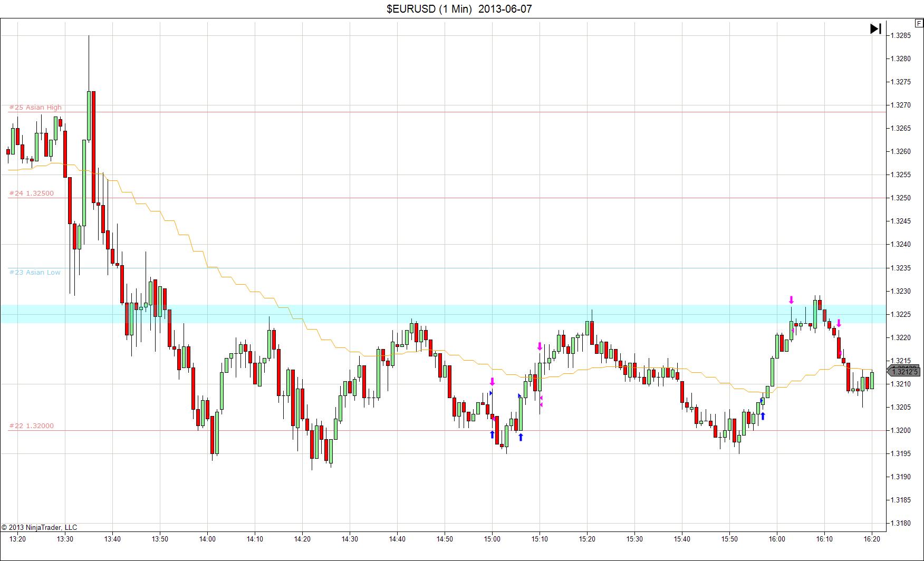Click the 14:20 time axis label
Screen dimensions: 924x561
302,539
